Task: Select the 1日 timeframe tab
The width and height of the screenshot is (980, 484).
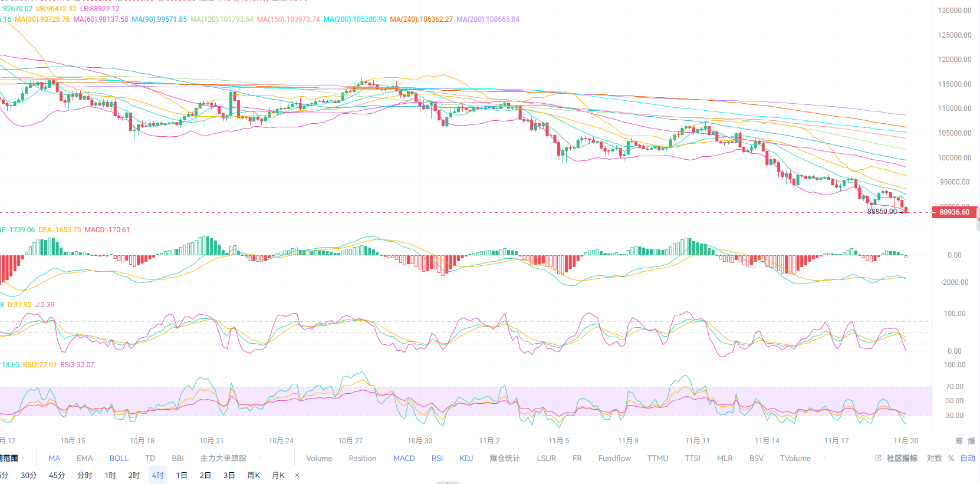Action: [182, 475]
